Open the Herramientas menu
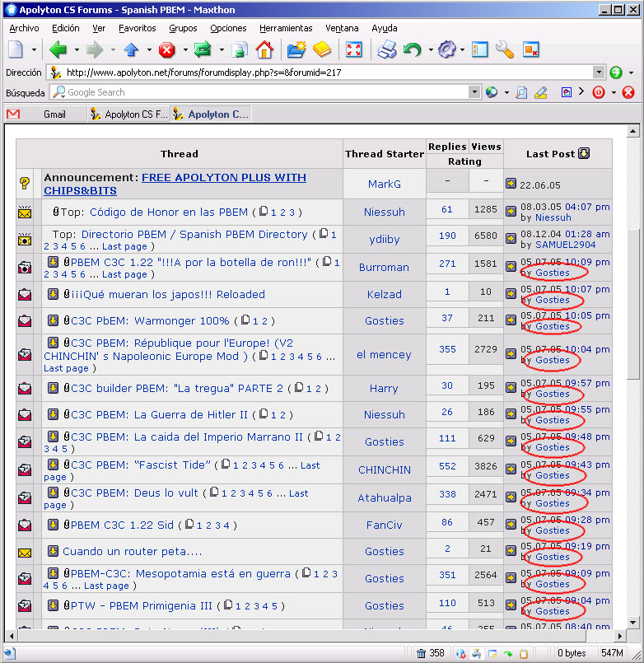This screenshot has height=663, width=644. (x=286, y=28)
